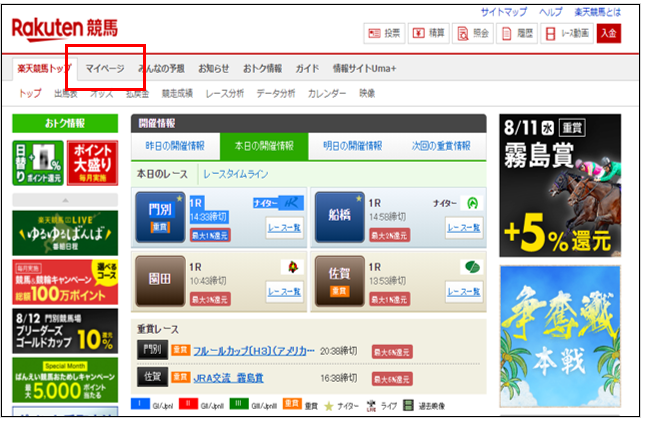Open ガイド tab
Image resolution: width=649 pixels, height=428 pixels.
click(x=310, y=69)
